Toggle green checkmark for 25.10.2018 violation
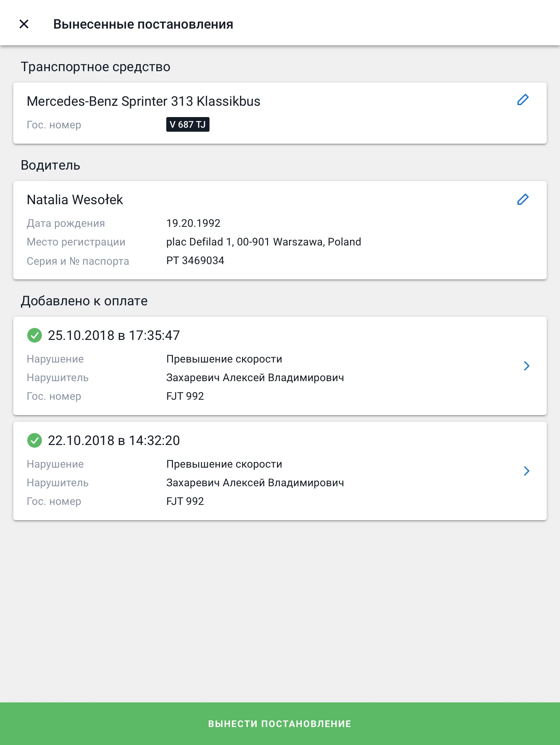 (34, 335)
